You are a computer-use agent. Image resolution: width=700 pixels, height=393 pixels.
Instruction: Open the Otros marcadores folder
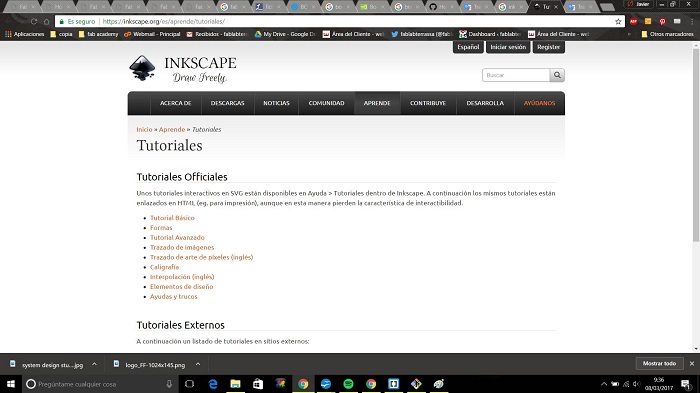click(x=667, y=34)
